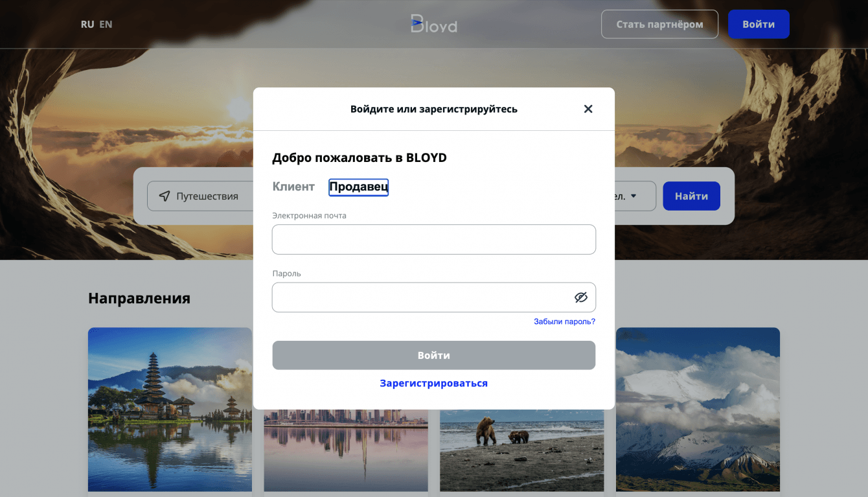This screenshot has height=497, width=868.
Task: Switch language to EN
Action: click(106, 25)
